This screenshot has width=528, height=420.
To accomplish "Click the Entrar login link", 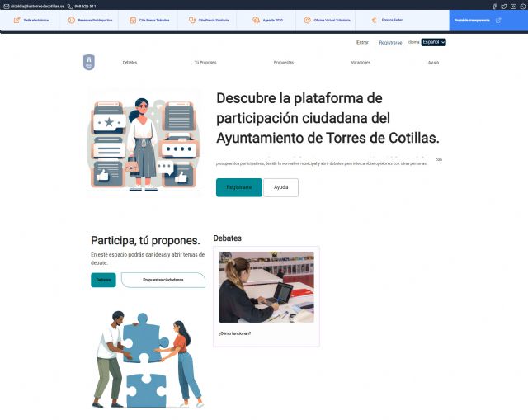I will coord(362,42).
